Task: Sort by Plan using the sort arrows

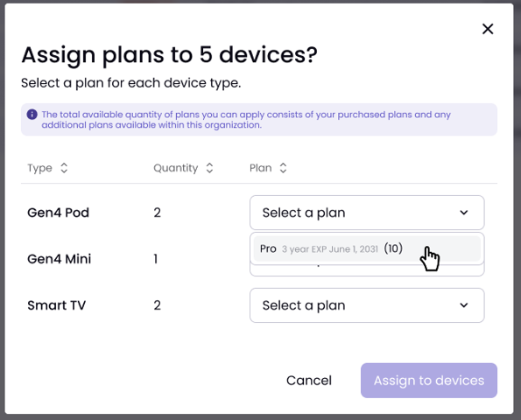Action: point(283,168)
